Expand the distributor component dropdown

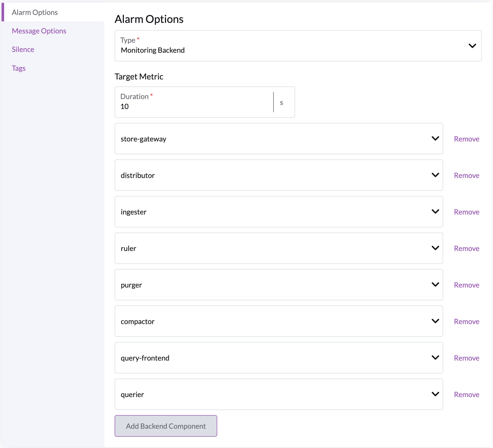click(279, 175)
